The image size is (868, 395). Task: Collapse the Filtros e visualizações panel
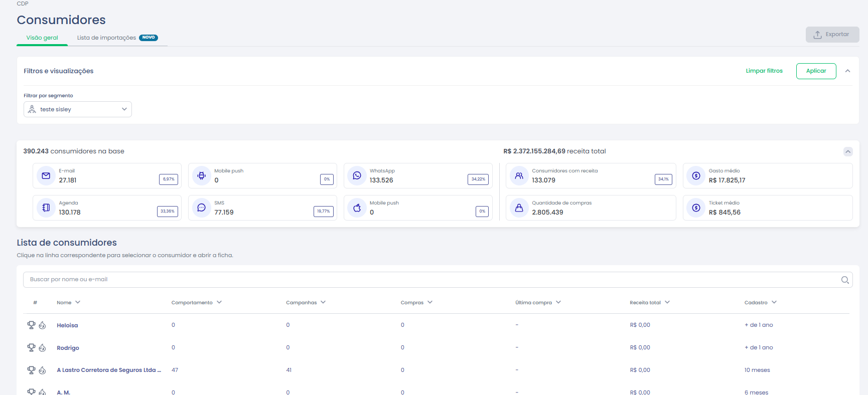pyautogui.click(x=847, y=71)
